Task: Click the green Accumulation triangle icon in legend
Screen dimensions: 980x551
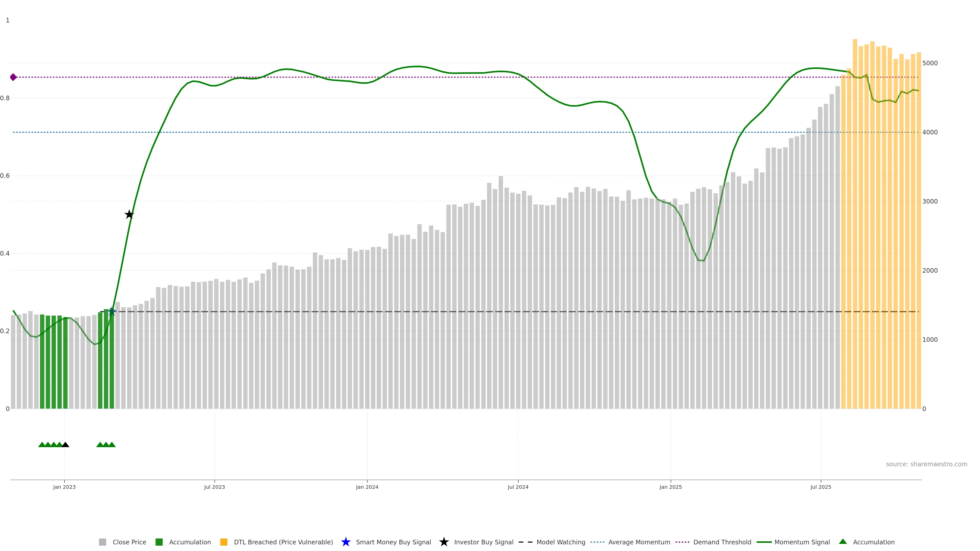Action: 843,542
